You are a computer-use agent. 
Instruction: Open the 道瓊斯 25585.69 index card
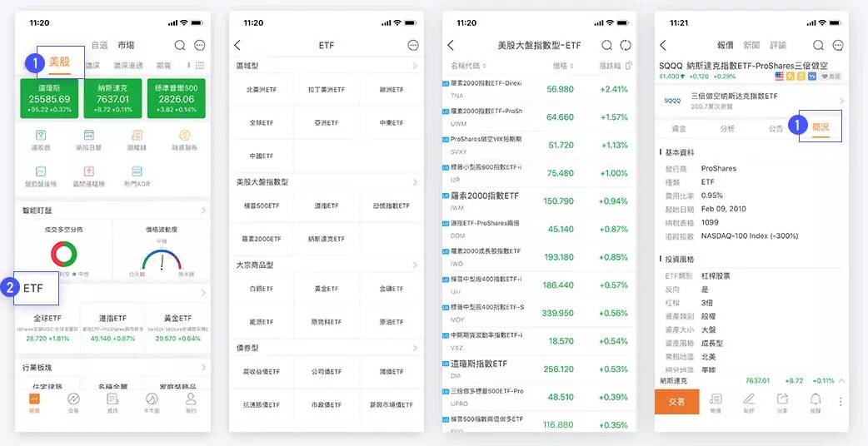tap(49, 98)
